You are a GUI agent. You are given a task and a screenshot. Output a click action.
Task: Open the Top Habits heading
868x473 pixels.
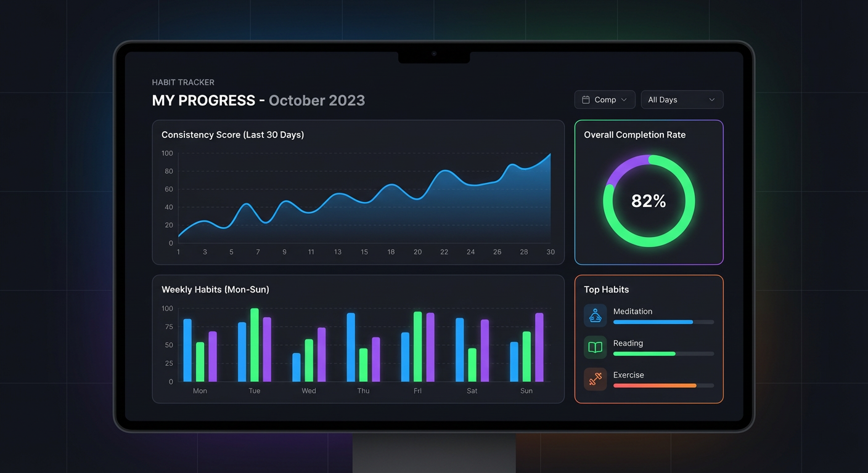[x=606, y=289]
